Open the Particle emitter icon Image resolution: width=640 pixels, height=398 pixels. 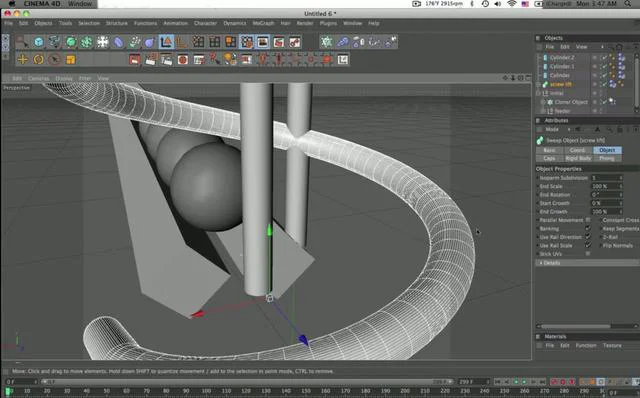pos(134,42)
